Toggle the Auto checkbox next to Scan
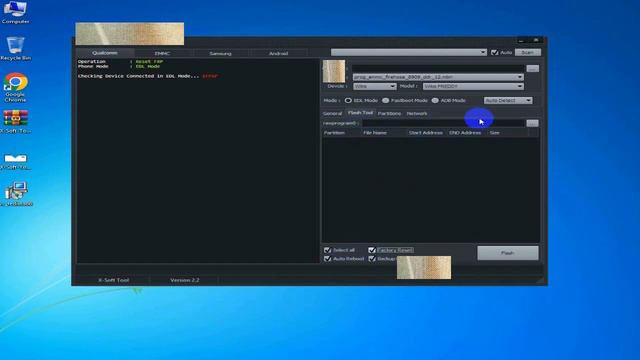This screenshot has height=360, width=640. (495, 53)
